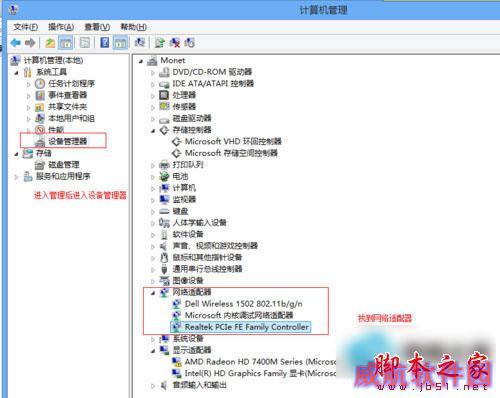500x398 pixels.
Task: Click the 键盘 keyboard icon
Action: tap(164, 211)
